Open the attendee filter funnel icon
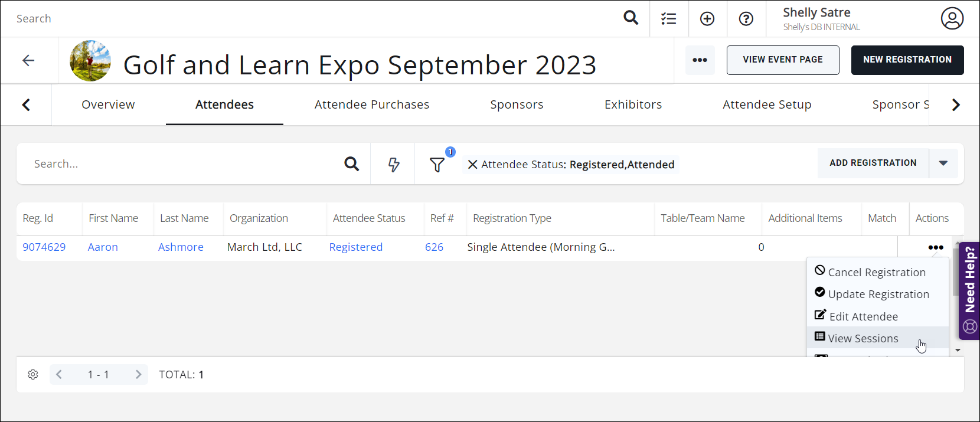The image size is (980, 422). (x=437, y=165)
